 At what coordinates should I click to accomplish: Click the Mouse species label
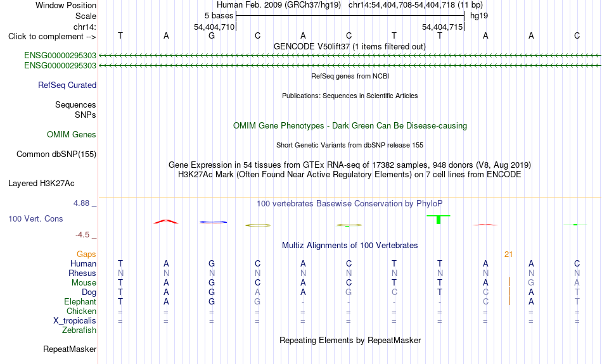click(84, 283)
